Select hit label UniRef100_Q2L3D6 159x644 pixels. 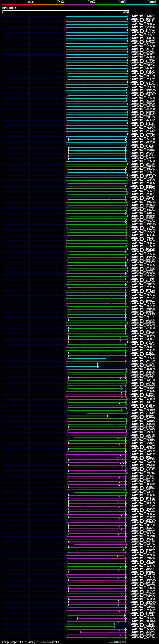click(143, 555)
